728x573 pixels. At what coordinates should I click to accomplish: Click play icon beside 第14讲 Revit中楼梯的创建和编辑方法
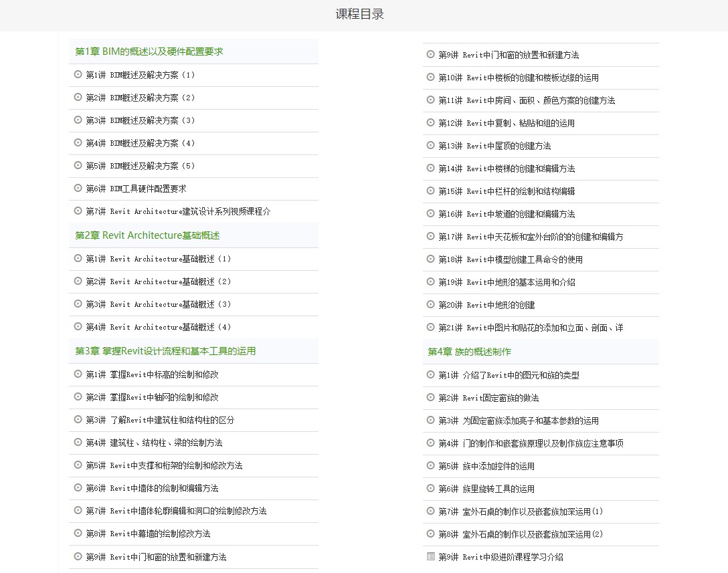(x=430, y=168)
